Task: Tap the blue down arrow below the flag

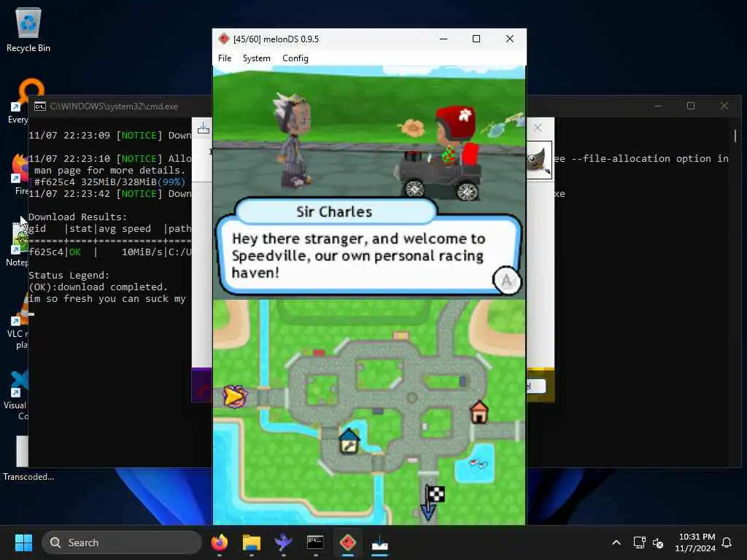Action: (427, 512)
